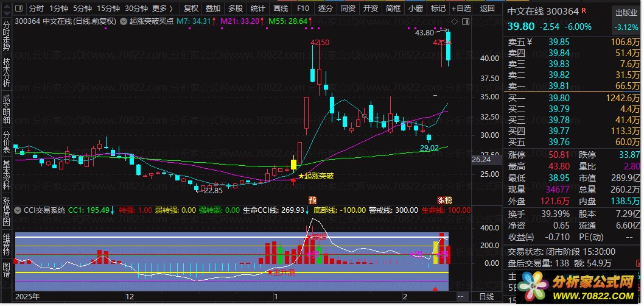Click the 返回 back button
This screenshot has width=644, height=306.
click(487, 8)
